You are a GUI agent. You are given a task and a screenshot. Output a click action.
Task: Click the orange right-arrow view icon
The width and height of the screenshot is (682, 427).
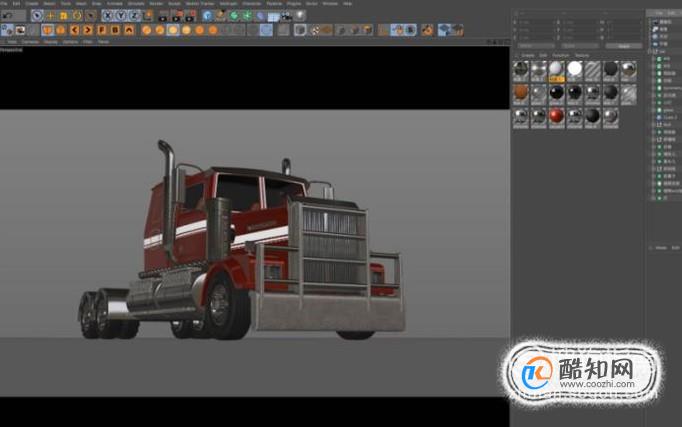[88, 30]
